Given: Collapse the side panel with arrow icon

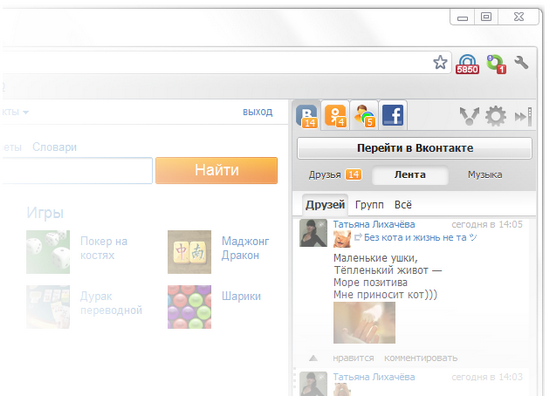Looking at the screenshot, I should coord(523,116).
